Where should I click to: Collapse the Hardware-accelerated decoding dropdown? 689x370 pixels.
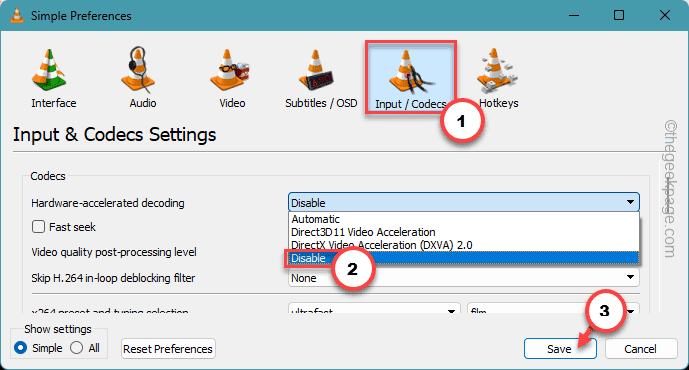(464, 203)
